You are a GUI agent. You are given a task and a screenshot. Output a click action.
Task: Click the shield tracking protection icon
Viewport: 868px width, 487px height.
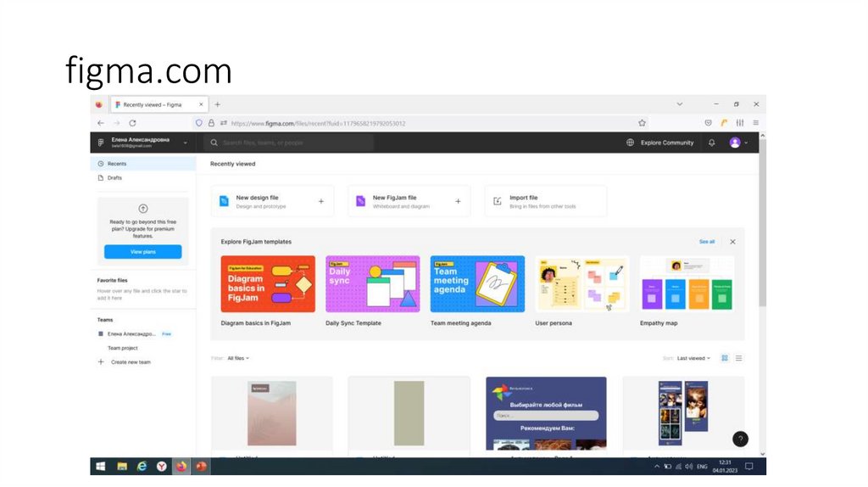click(x=198, y=123)
